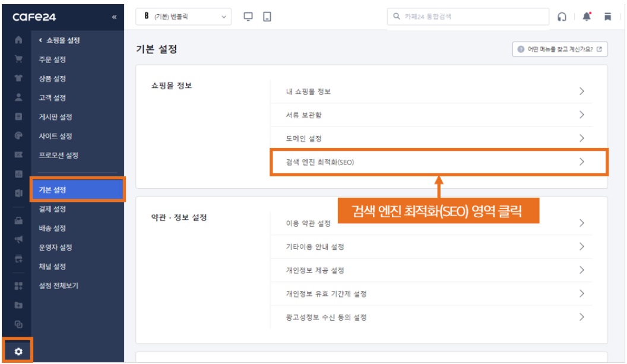Click chevron on 검색 엔진 최적화(SEO) row
The image size is (627, 364).
582,162
